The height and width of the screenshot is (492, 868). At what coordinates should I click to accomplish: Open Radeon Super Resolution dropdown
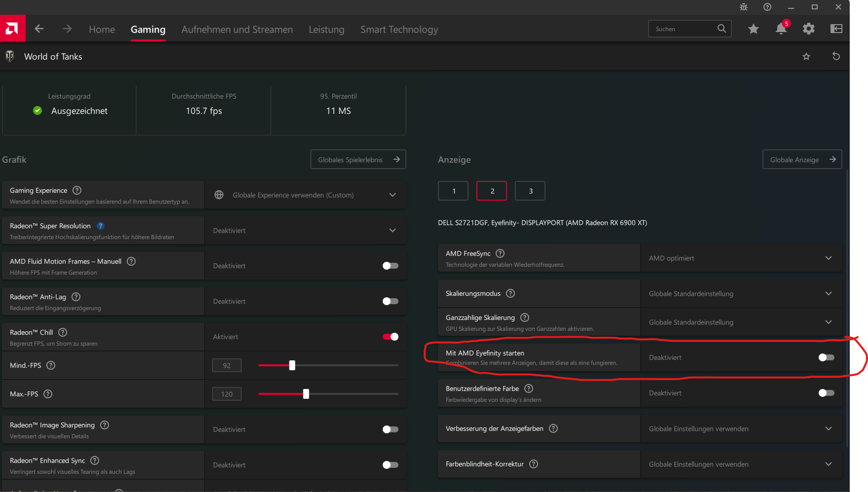pyautogui.click(x=306, y=230)
